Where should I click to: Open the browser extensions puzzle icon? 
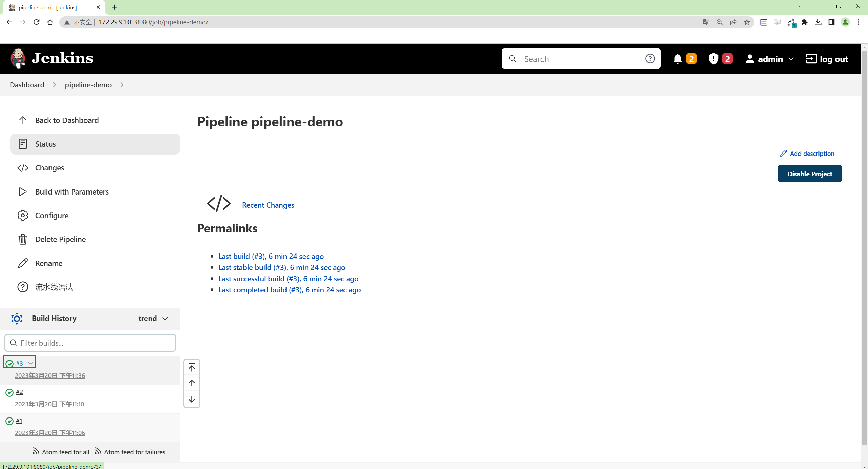click(804, 22)
